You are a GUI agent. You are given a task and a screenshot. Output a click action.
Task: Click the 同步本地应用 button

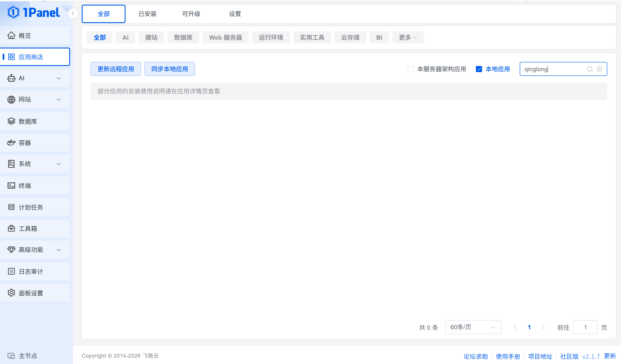(170, 69)
